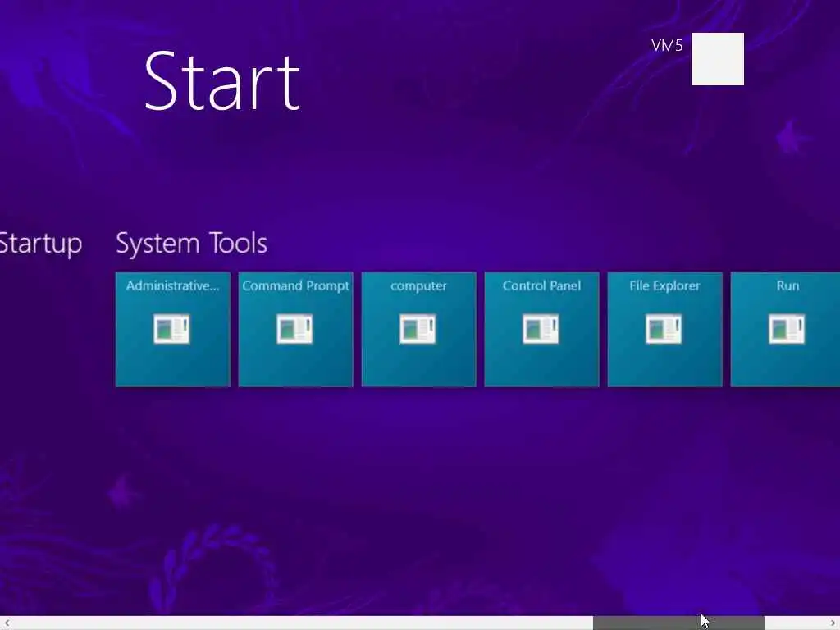Launch the Command Prompt tile
This screenshot has width=840, height=630.
(295, 330)
